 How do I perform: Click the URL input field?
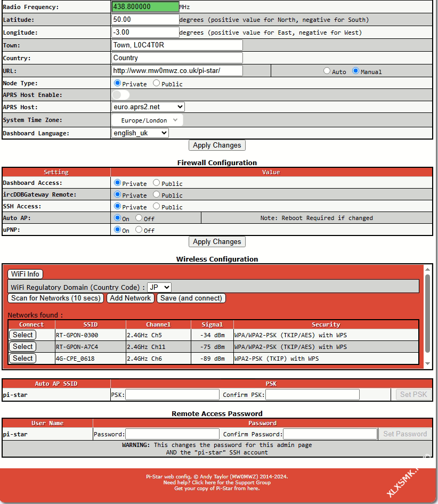coord(177,71)
